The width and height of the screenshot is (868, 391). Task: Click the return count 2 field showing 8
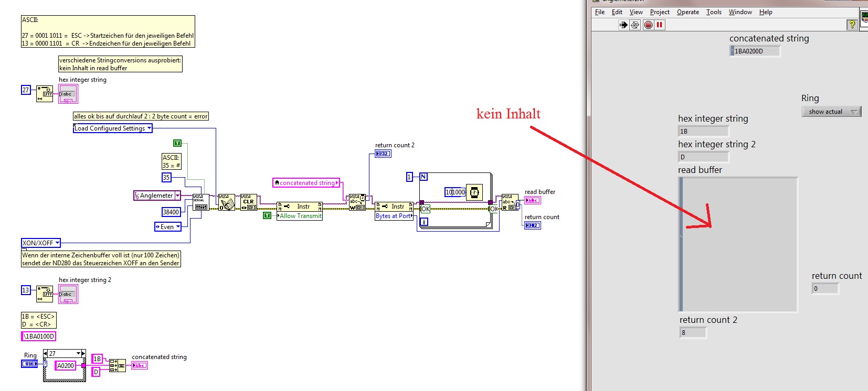(x=693, y=333)
